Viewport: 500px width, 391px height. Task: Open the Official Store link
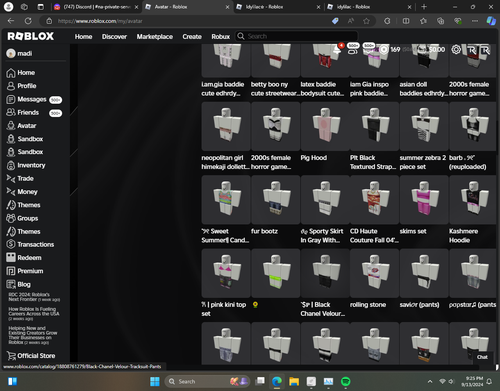tap(31, 356)
